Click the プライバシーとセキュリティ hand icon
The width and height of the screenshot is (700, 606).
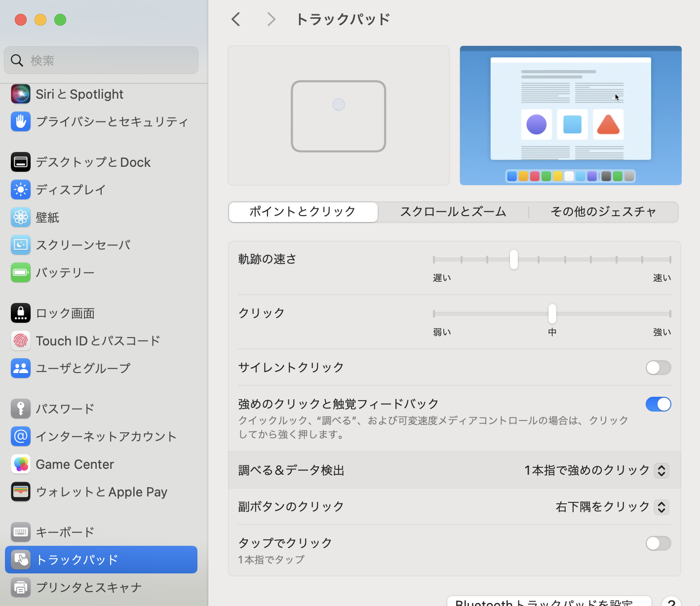pyautogui.click(x=20, y=121)
